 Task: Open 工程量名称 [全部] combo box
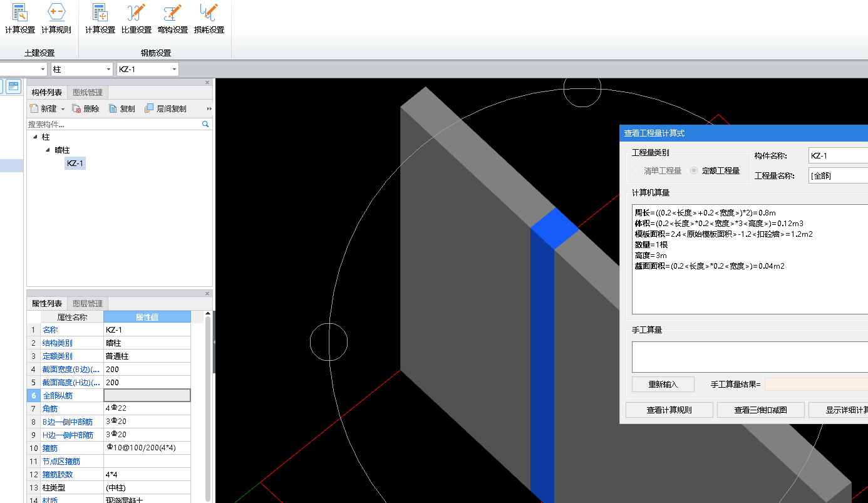tap(838, 175)
